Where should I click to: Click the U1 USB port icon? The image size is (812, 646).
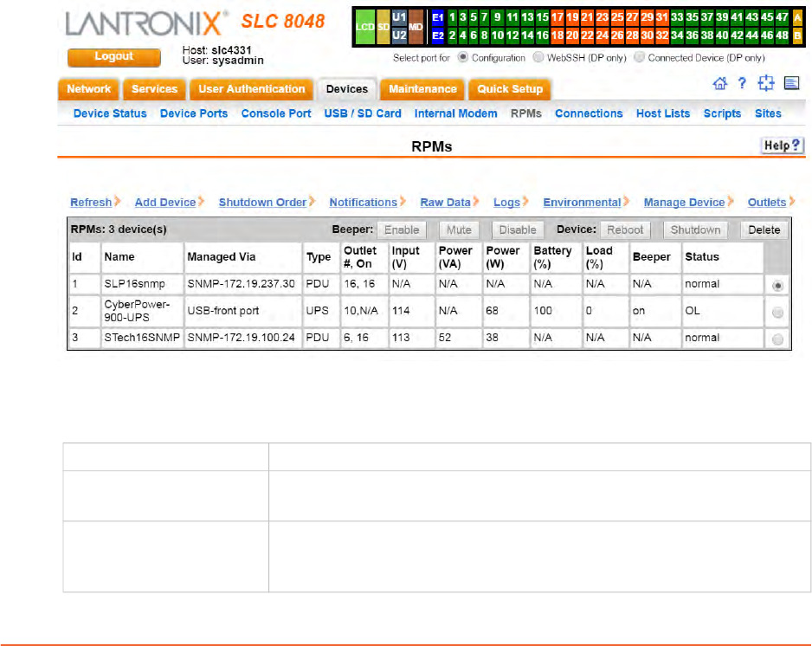coord(398,17)
